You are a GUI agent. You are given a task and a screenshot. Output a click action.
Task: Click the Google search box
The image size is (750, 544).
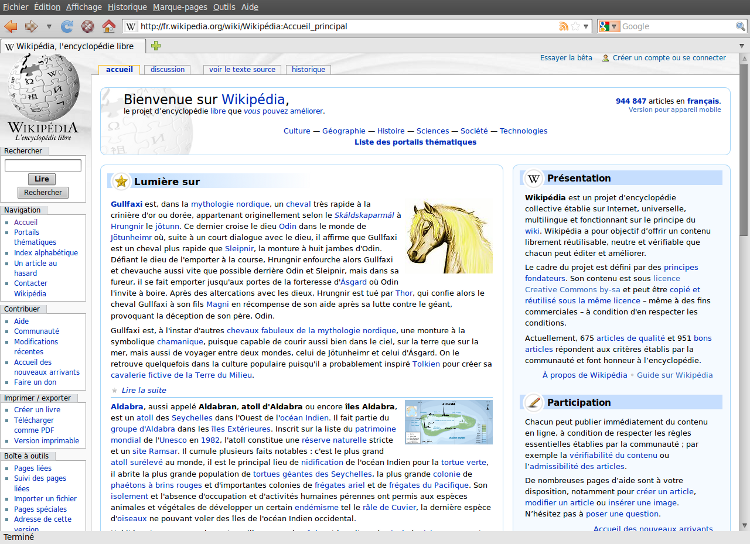pyautogui.click(x=677, y=26)
